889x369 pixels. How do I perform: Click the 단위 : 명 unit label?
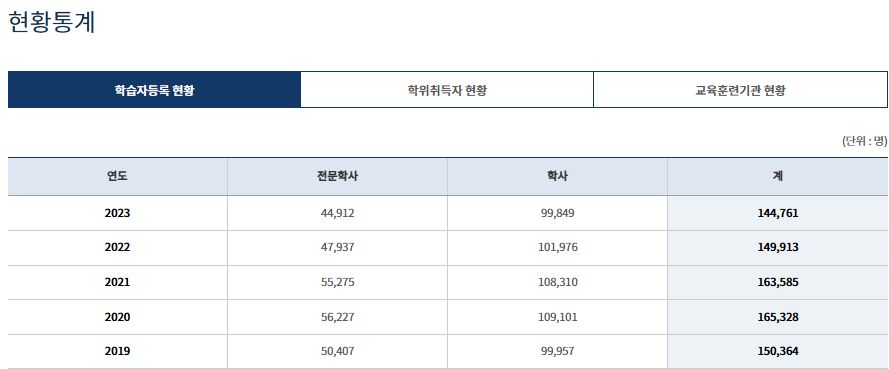[x=865, y=141]
